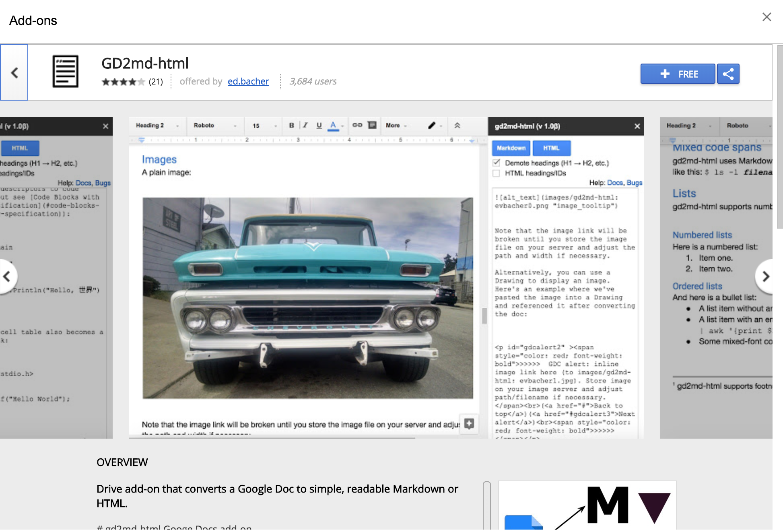The width and height of the screenshot is (783, 532).
Task: Select the HTML tab in sidebar
Action: pyautogui.click(x=551, y=148)
